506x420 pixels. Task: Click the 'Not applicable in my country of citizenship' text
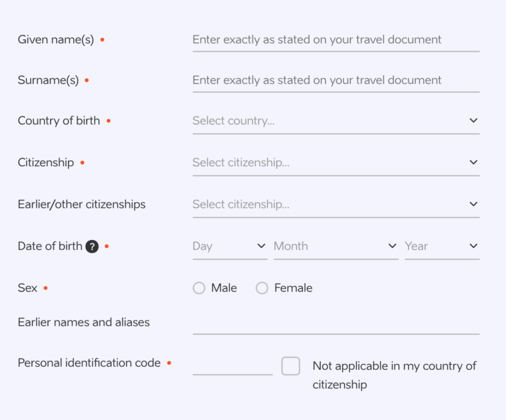[x=394, y=375]
